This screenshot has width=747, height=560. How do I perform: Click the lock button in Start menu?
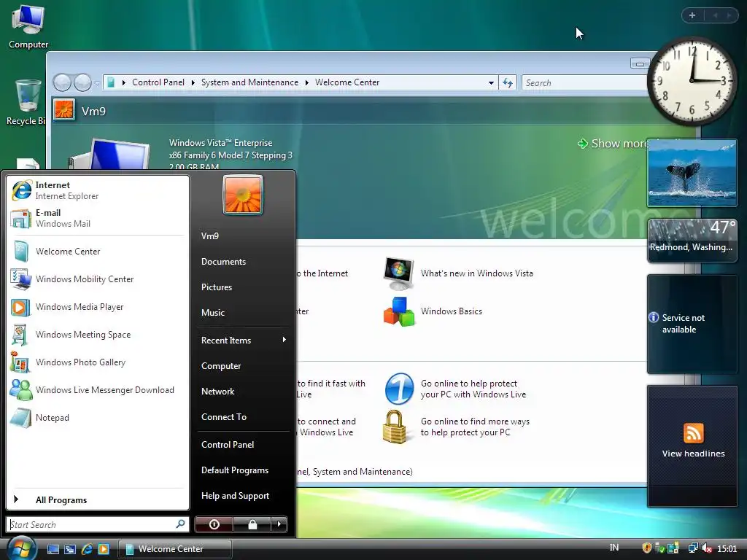(252, 524)
